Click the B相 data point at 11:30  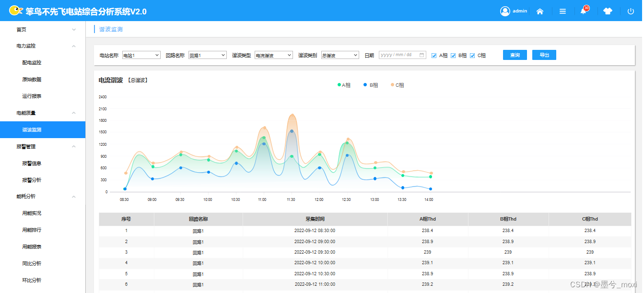(x=292, y=131)
